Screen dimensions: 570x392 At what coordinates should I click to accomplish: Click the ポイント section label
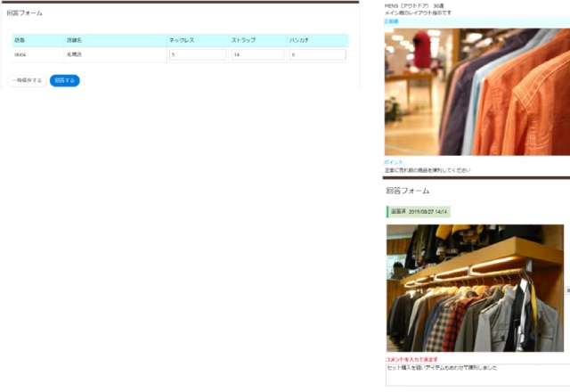tap(394, 162)
